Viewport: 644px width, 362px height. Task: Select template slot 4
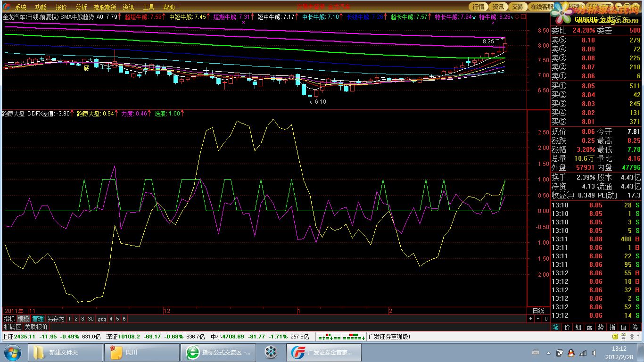tap(111, 319)
